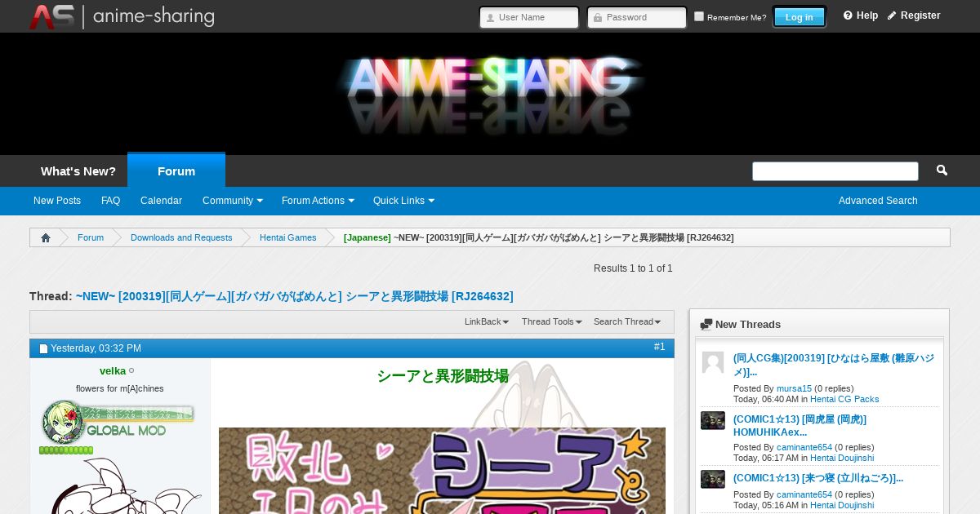Image resolution: width=980 pixels, height=514 pixels.
Task: Click the New Threads panel icon
Action: tap(706, 325)
